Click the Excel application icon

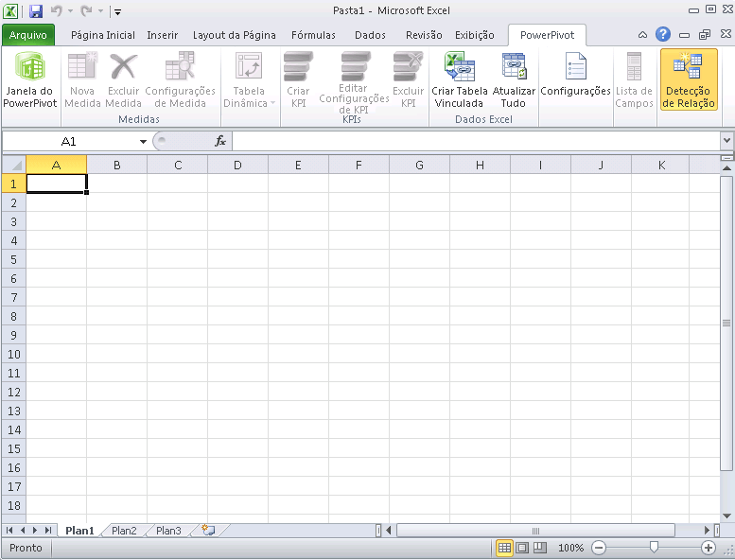tap(10, 10)
